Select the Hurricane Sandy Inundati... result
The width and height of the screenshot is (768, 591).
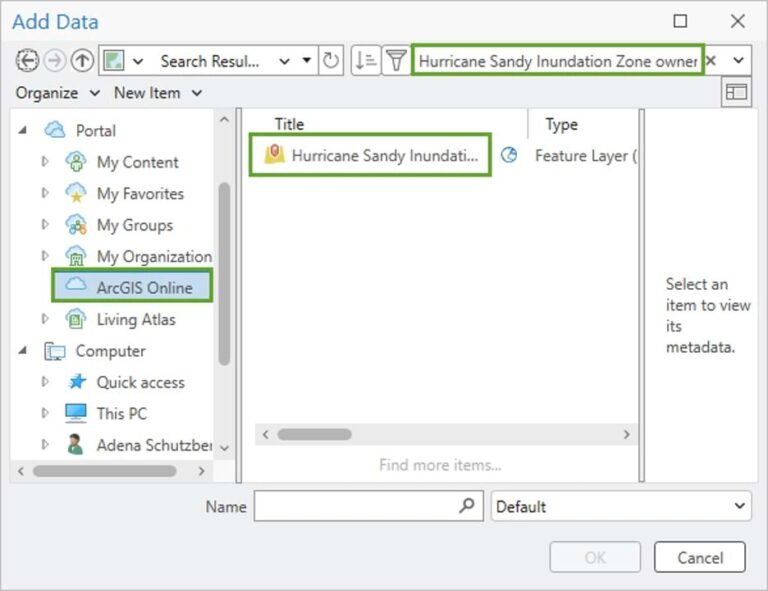coord(370,155)
